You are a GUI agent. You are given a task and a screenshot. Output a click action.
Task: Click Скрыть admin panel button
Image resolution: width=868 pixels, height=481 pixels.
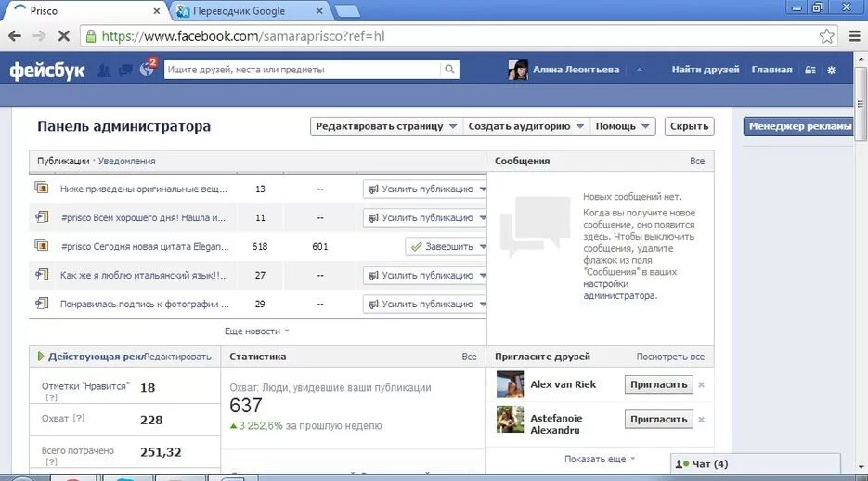click(689, 126)
